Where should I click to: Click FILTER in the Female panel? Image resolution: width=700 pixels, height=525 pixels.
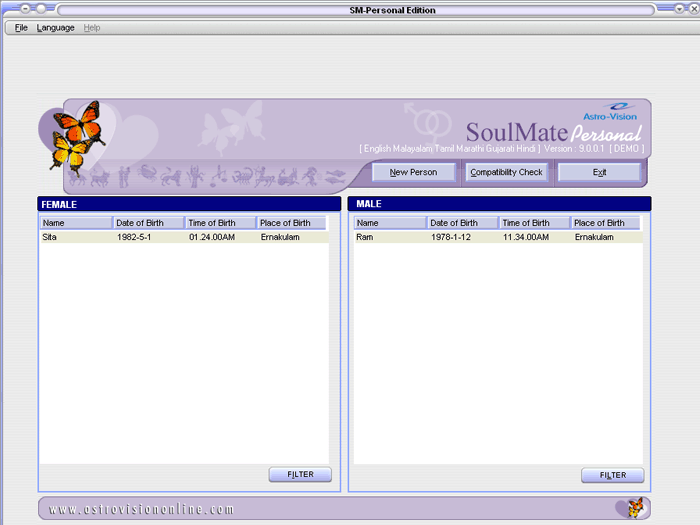[300, 475]
